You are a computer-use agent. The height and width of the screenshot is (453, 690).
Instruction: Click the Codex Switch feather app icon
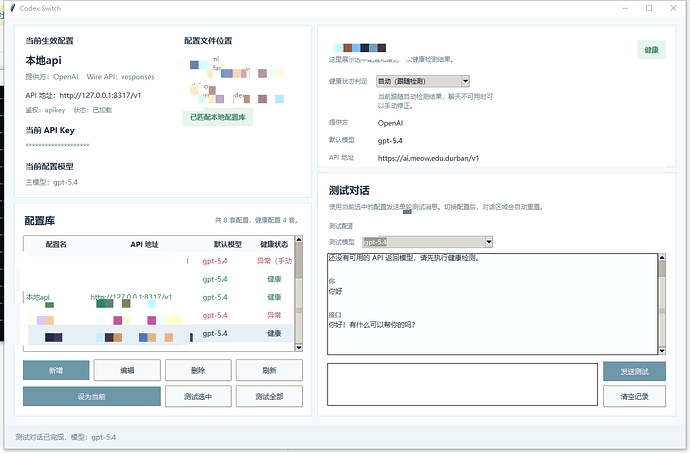click(12, 8)
